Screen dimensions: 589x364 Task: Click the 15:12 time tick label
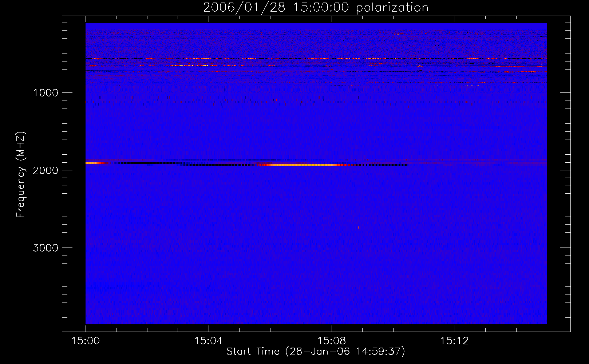pyautogui.click(x=455, y=341)
